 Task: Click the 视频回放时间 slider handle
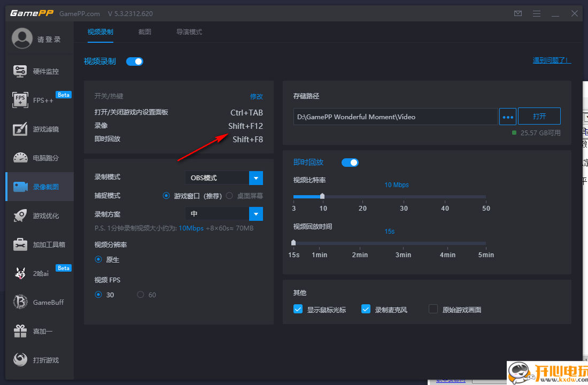coord(293,243)
